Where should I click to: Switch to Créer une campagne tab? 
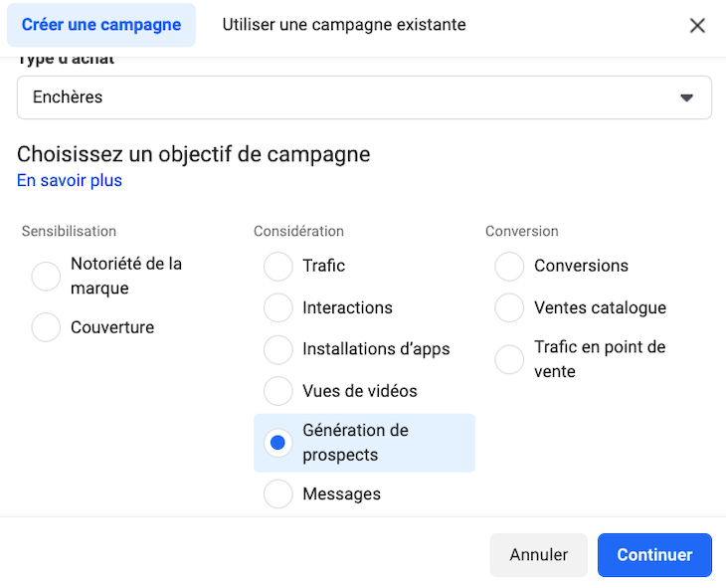(101, 25)
